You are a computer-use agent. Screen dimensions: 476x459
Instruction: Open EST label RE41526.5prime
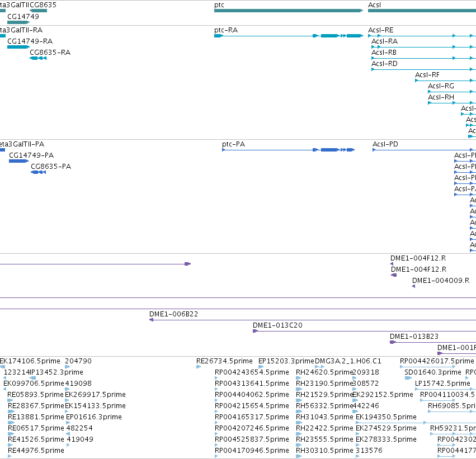coord(36,440)
